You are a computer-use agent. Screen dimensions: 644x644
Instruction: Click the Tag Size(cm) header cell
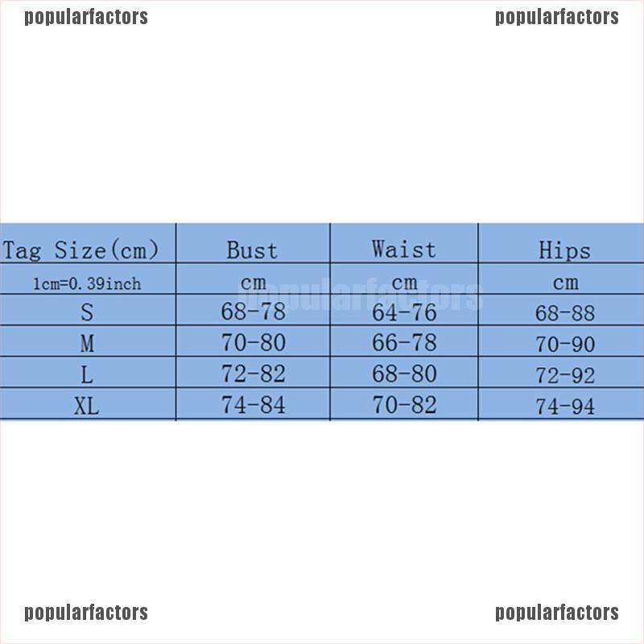click(x=80, y=250)
